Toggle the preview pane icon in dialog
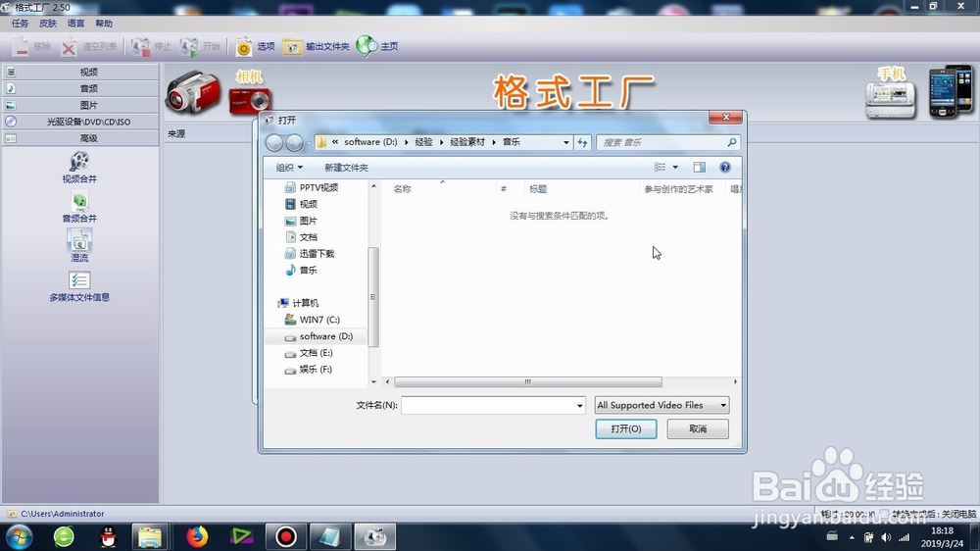Screen dimensions: 980x551 point(700,167)
